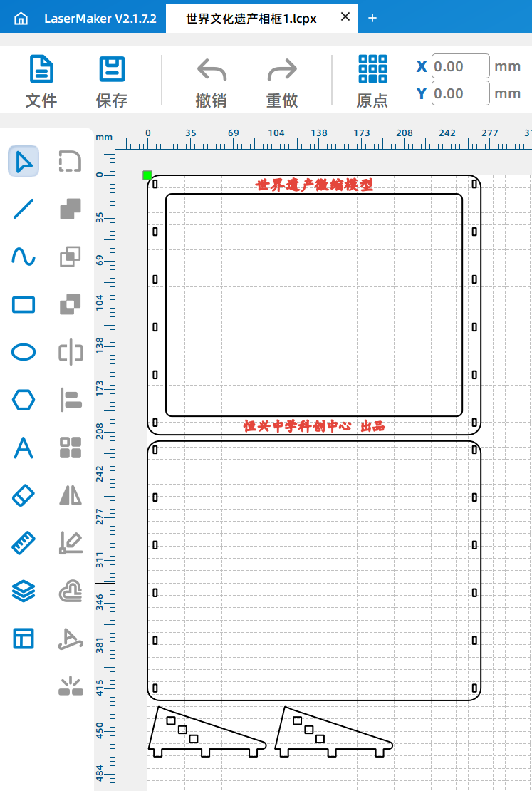Click the burst rays tool icon
This screenshot has height=791, width=532.
tap(70, 686)
